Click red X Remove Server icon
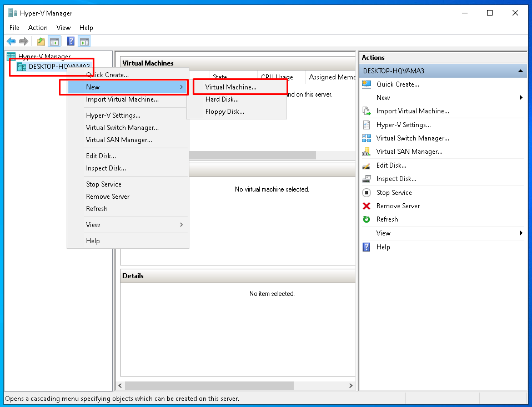The image size is (532, 407). (x=367, y=206)
